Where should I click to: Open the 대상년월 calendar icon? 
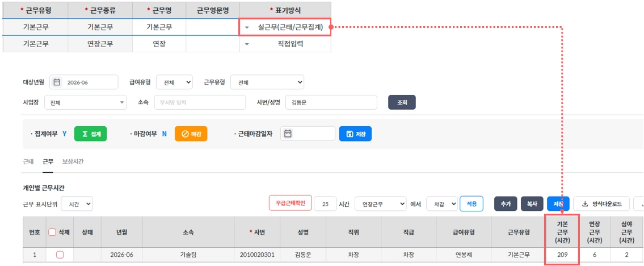[x=57, y=82]
